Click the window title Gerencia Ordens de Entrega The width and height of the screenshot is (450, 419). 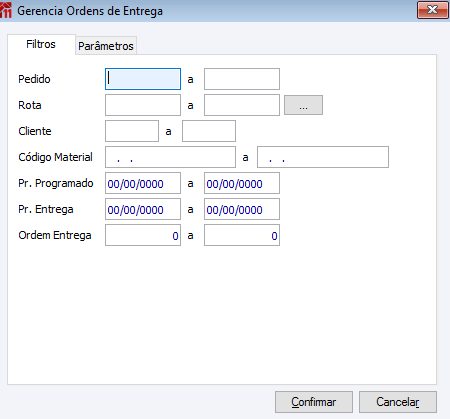pyautogui.click(x=90, y=11)
